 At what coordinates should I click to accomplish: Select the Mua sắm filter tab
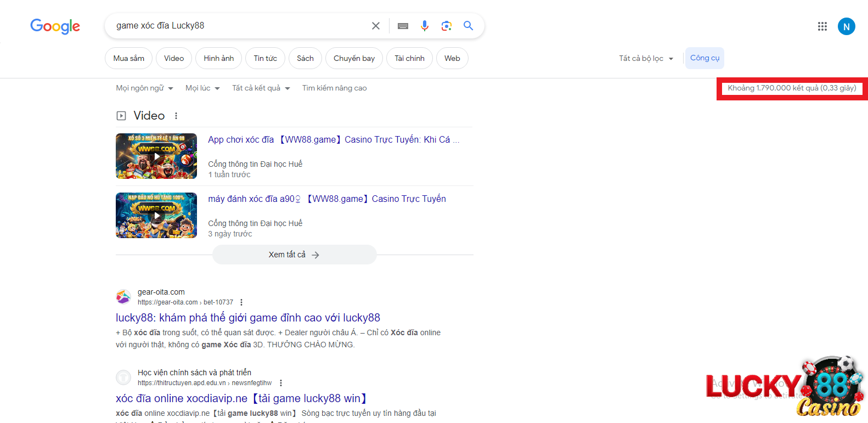[x=129, y=58]
